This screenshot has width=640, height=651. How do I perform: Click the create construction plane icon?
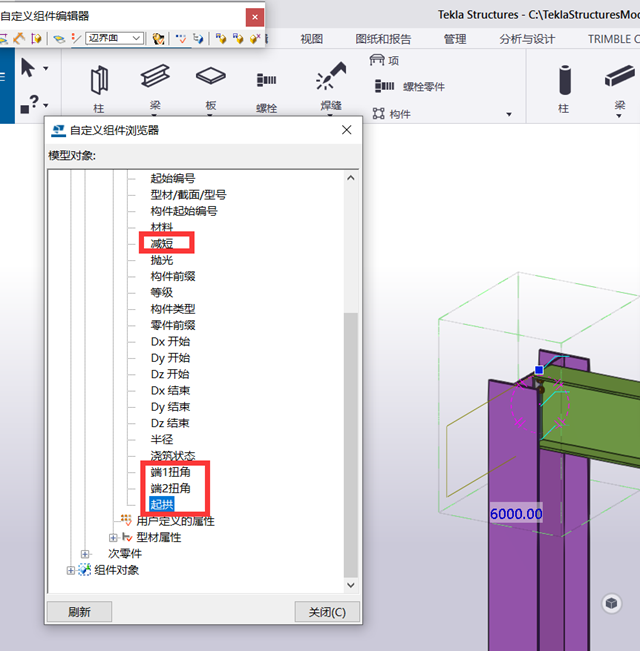[59, 39]
